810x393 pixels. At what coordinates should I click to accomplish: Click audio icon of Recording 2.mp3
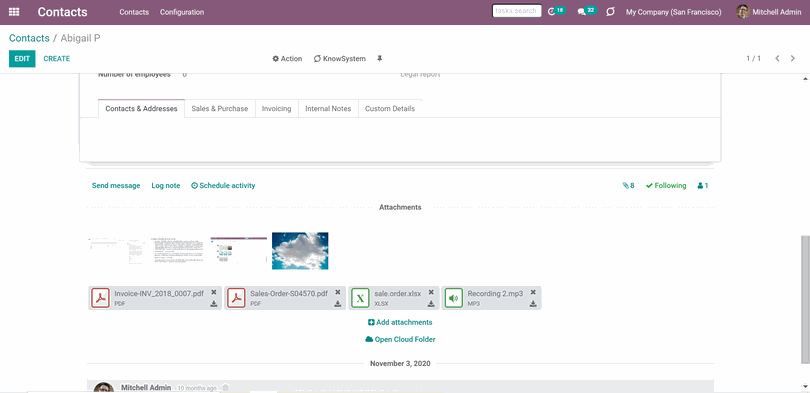(454, 298)
